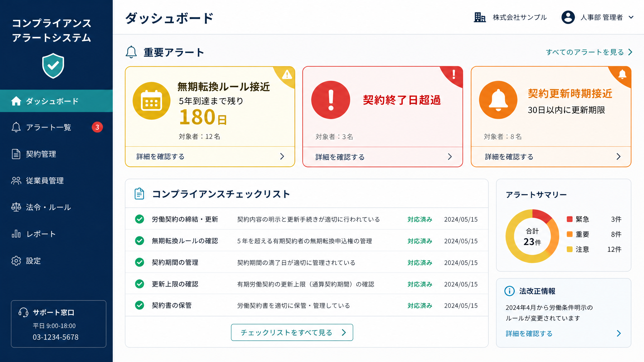Click 対象者:12名 on the yellow card
The width and height of the screenshot is (644, 362).
coord(199,137)
